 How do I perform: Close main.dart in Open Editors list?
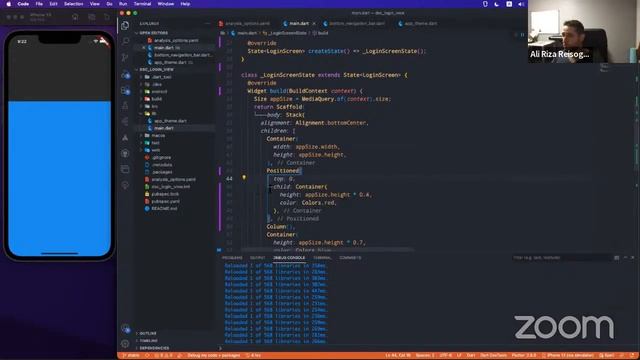144,48
